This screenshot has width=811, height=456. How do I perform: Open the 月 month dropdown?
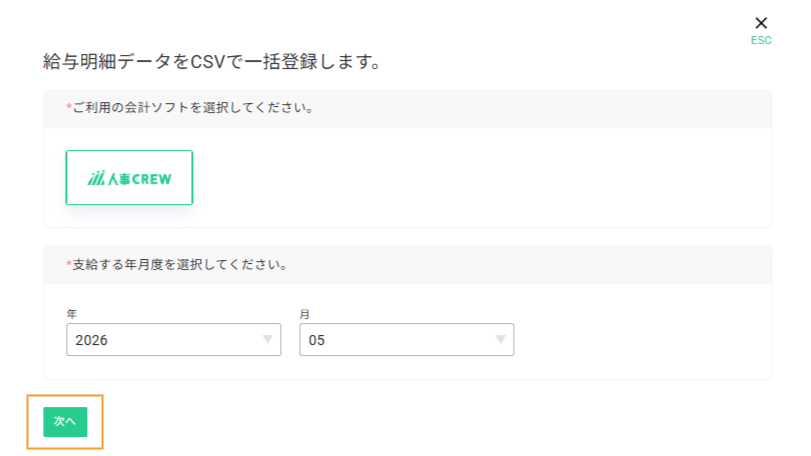407,340
